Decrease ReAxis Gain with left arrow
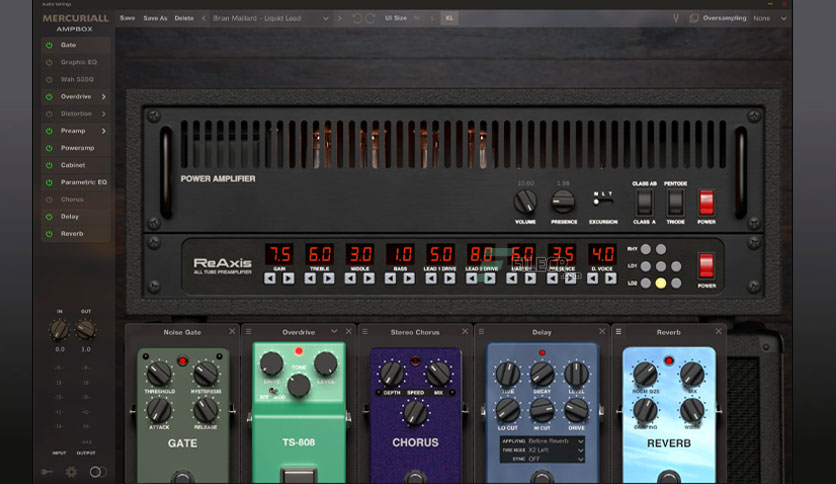The height and width of the screenshot is (484, 836). tap(270, 278)
